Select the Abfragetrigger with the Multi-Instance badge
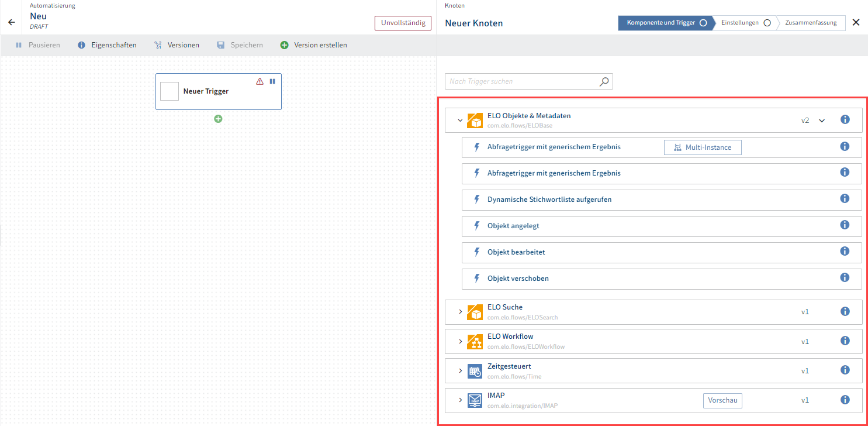The image size is (868, 426). [x=662, y=147]
